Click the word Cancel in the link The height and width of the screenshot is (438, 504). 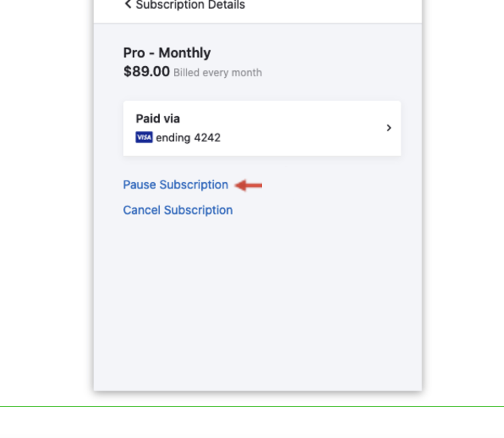click(x=142, y=210)
